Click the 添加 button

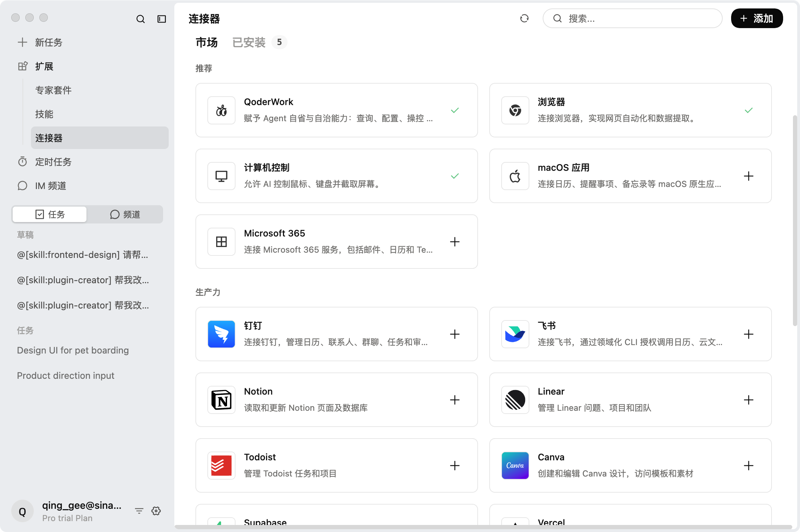coord(757,18)
